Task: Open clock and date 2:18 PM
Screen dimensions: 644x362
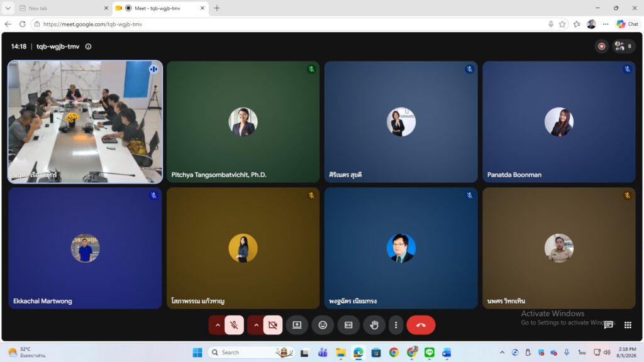Action: (x=627, y=353)
